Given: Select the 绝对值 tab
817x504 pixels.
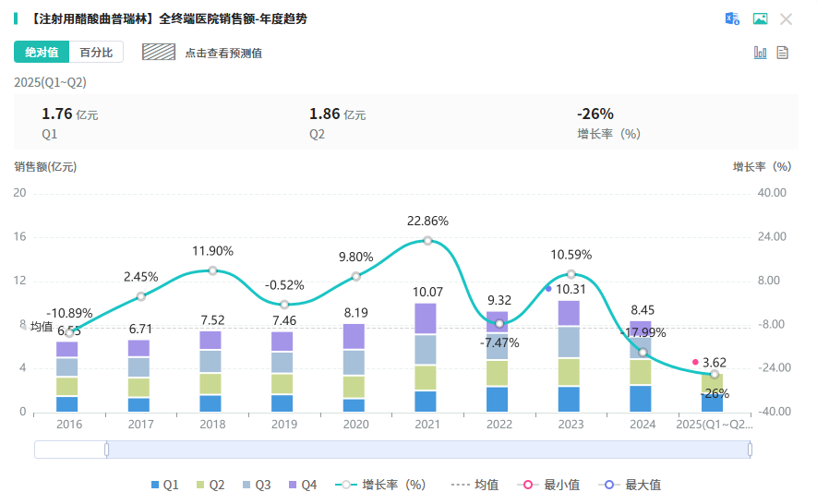Looking at the screenshot, I should click(42, 52).
